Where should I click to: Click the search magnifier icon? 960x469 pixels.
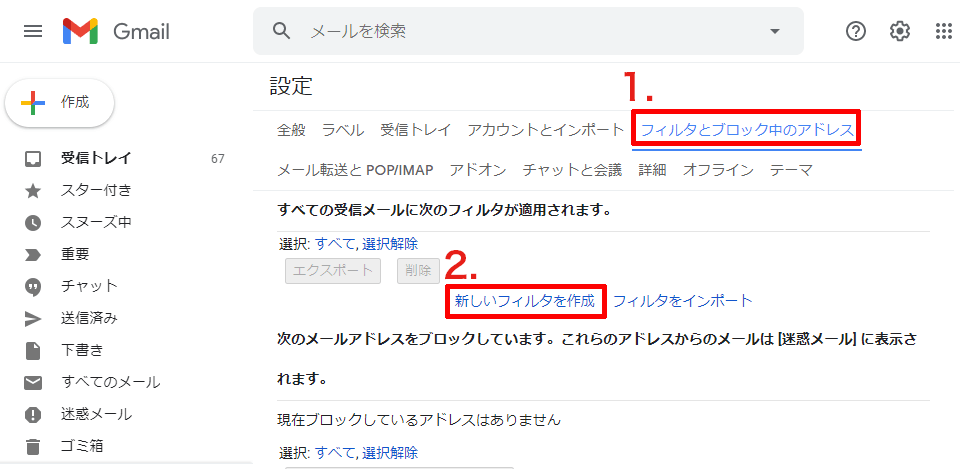[x=281, y=31]
